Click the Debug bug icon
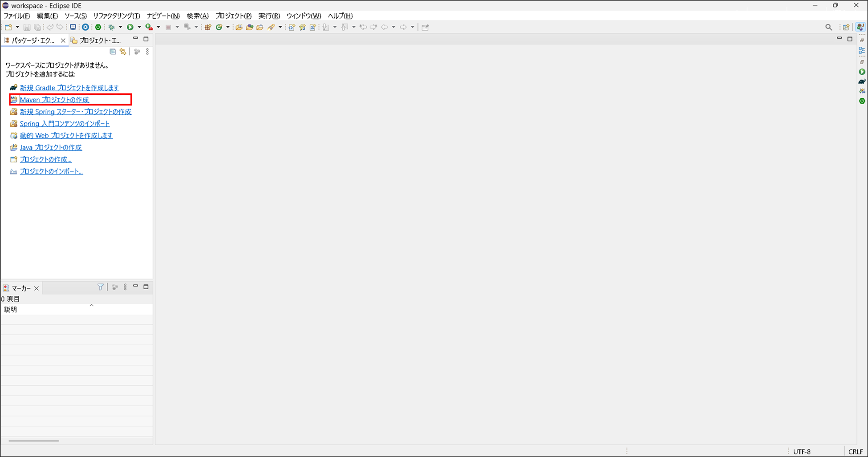Viewport: 868px width, 457px height. click(112, 27)
